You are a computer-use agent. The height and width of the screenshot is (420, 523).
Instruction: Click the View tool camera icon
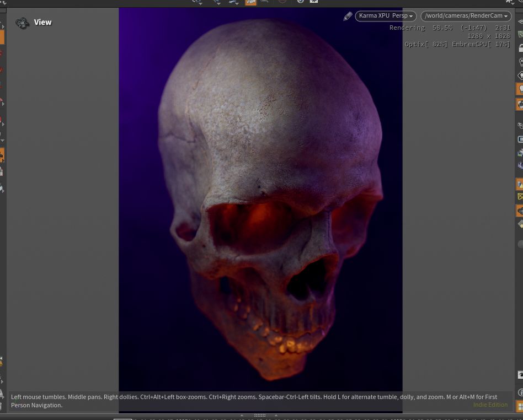22,23
